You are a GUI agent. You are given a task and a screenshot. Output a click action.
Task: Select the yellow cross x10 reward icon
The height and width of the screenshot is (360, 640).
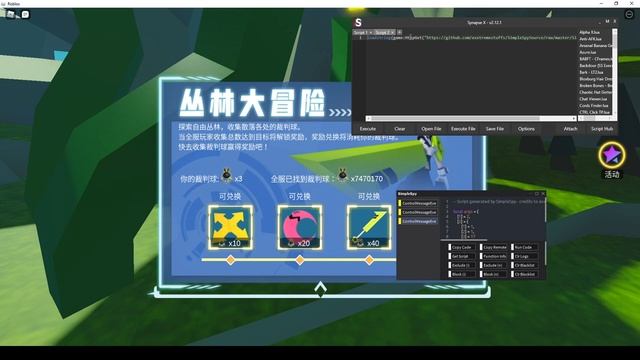coord(230,227)
